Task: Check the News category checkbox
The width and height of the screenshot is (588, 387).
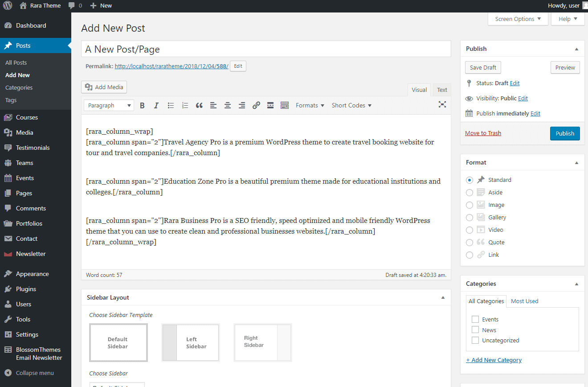Action: tap(475, 330)
